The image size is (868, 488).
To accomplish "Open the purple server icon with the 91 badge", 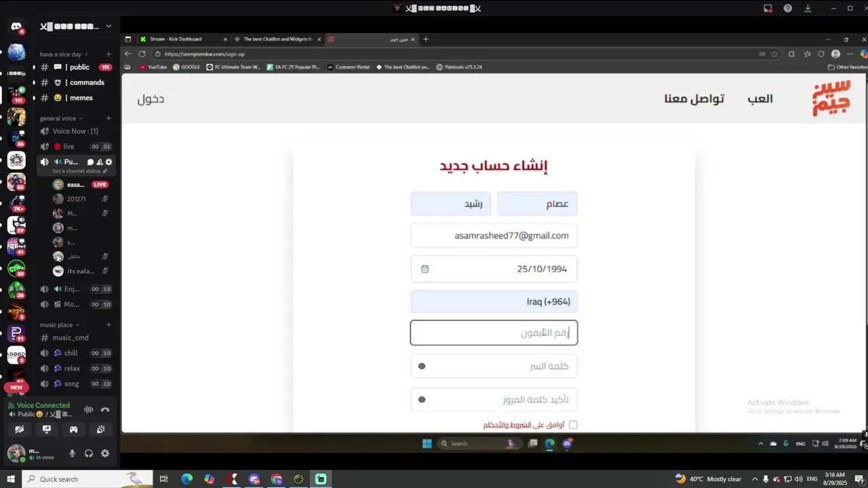I will point(16,333).
